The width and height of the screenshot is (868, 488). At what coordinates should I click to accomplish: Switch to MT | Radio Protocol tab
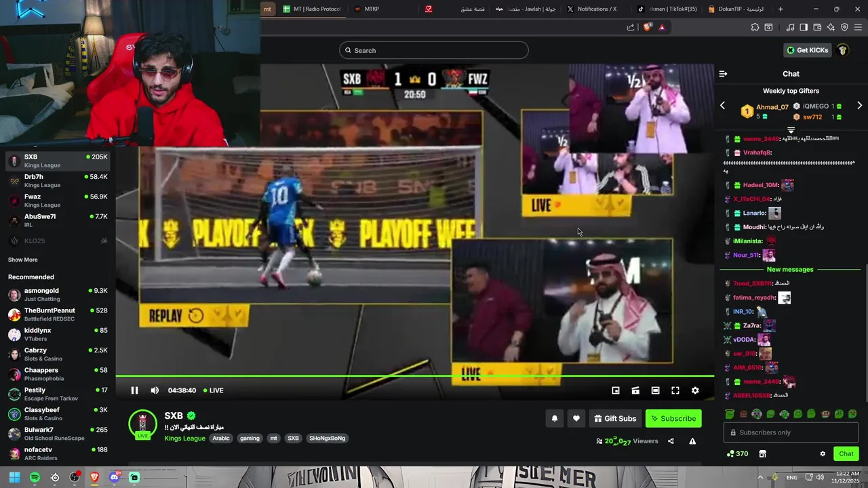[x=312, y=9]
